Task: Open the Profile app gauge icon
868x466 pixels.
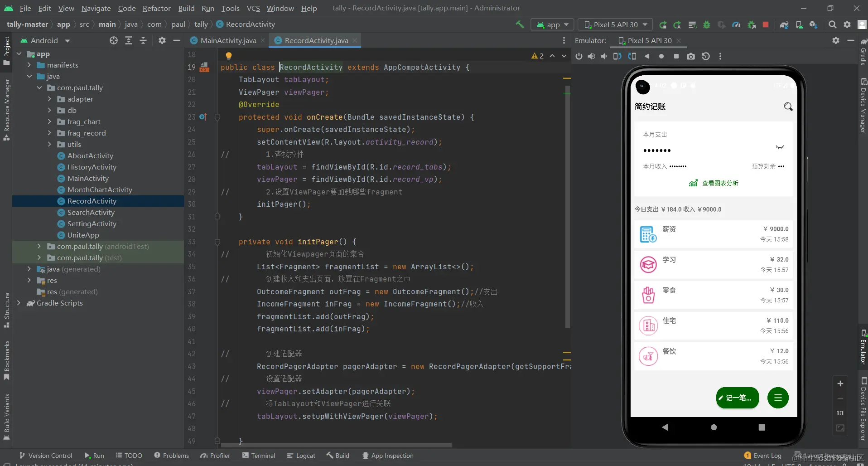Action: [x=736, y=24]
